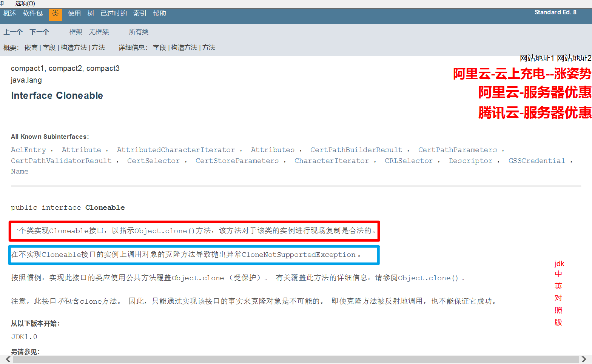Jump to 嵌套 in the summary row
592x364 pixels.
coord(31,48)
